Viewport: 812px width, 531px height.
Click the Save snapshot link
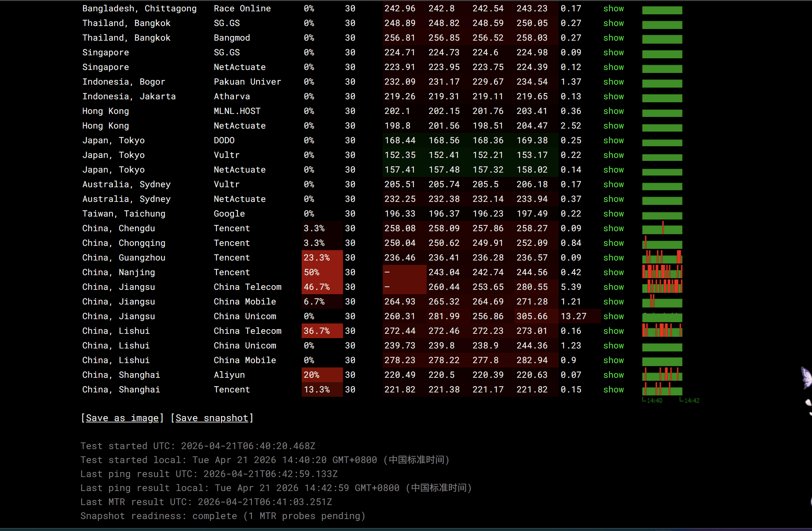pyautogui.click(x=212, y=418)
